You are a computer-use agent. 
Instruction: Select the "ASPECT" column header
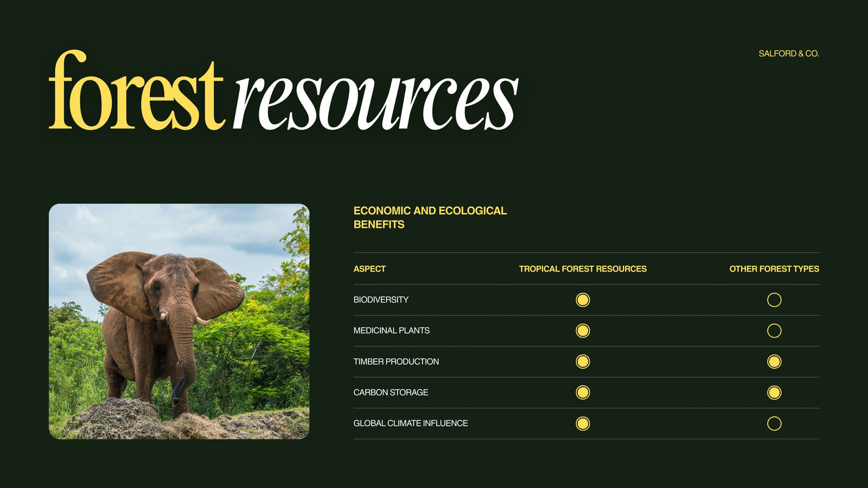click(369, 269)
